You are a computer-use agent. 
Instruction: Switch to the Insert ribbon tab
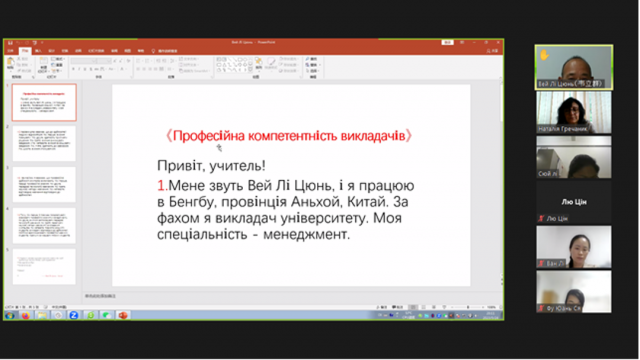(x=38, y=51)
